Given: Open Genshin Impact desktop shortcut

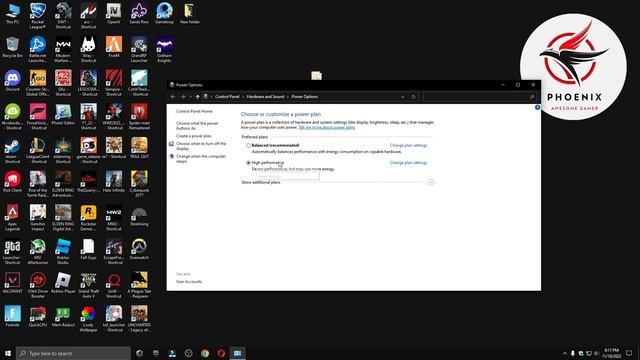Looking at the screenshot, I should (x=38, y=218).
